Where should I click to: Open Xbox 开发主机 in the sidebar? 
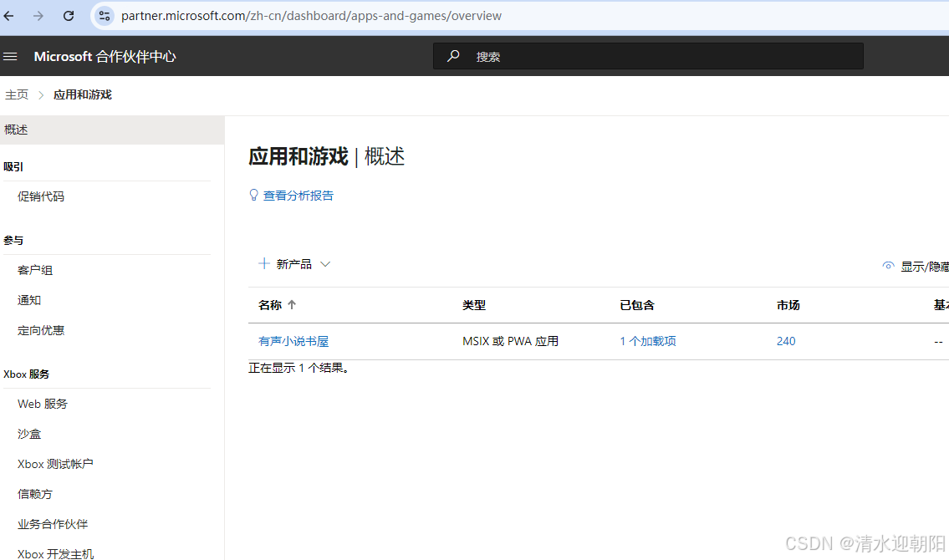tap(56, 554)
